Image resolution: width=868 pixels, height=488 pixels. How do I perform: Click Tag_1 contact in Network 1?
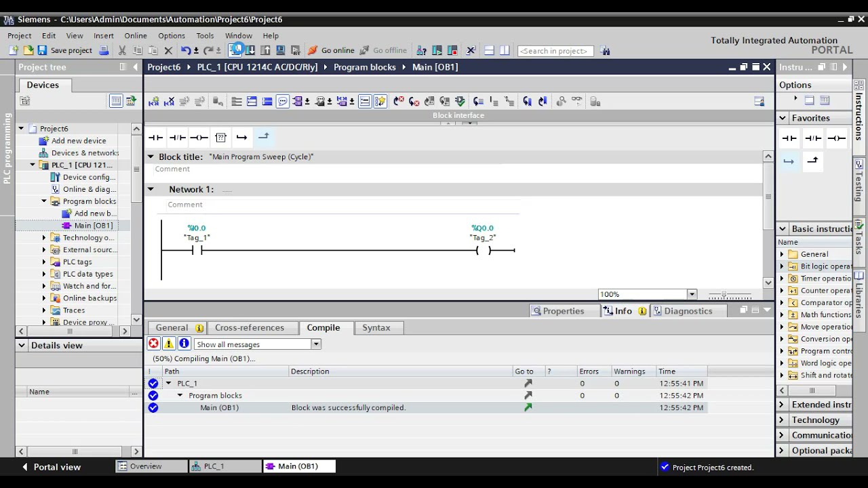click(x=197, y=250)
